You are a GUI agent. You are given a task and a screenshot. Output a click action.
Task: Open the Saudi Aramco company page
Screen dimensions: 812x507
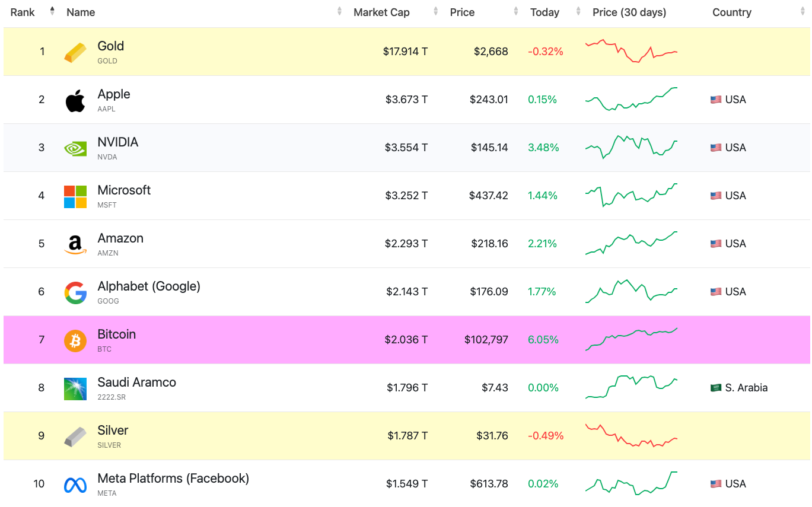tap(136, 382)
